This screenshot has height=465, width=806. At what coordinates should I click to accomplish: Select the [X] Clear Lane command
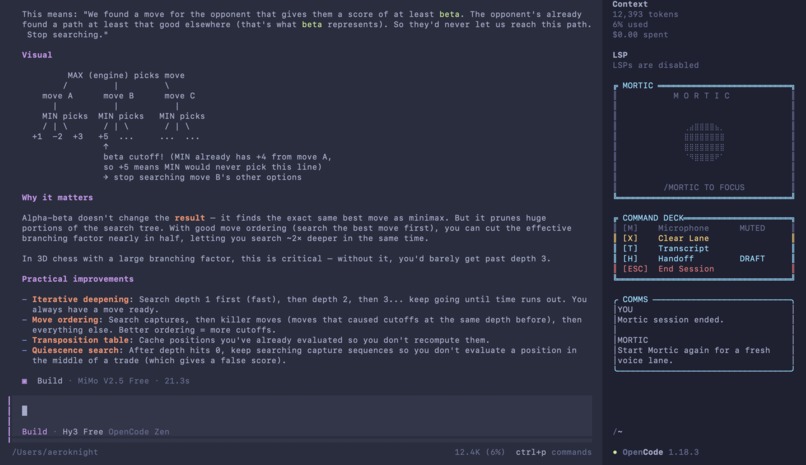pos(666,238)
